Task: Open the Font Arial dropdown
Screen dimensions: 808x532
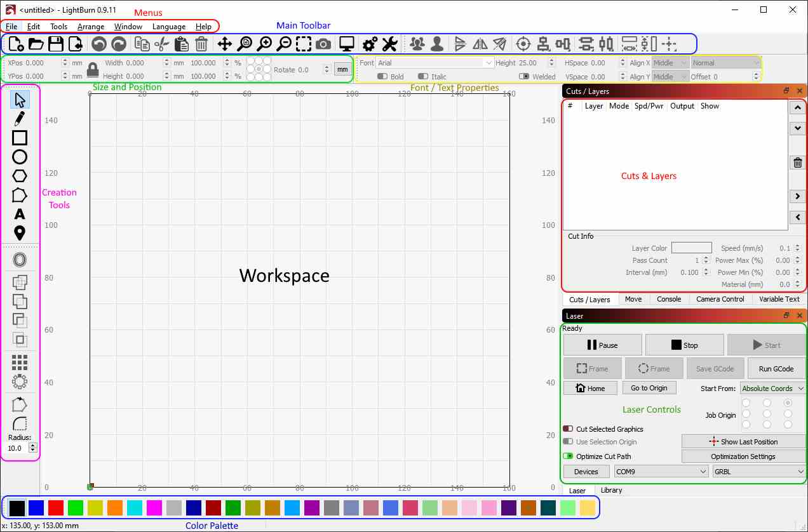Action: (435, 63)
